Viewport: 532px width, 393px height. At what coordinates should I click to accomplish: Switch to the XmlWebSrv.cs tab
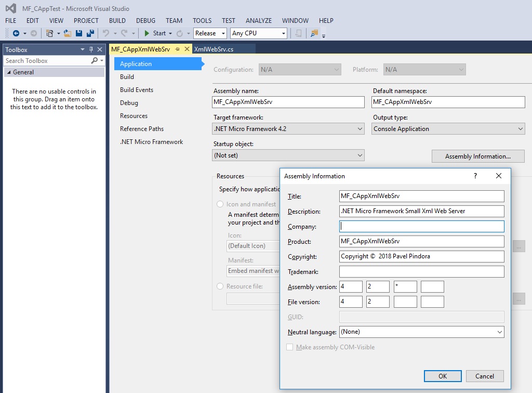coord(214,49)
